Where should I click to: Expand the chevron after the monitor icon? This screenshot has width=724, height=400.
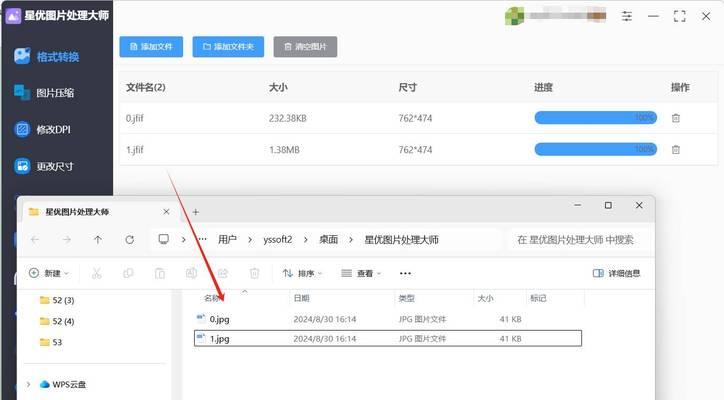pyautogui.click(x=184, y=240)
